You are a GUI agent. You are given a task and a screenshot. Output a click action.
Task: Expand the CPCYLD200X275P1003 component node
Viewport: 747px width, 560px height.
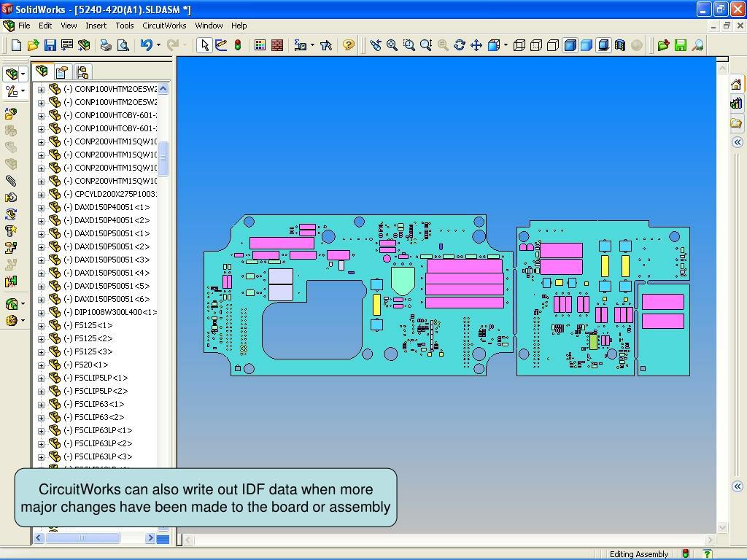41,195
